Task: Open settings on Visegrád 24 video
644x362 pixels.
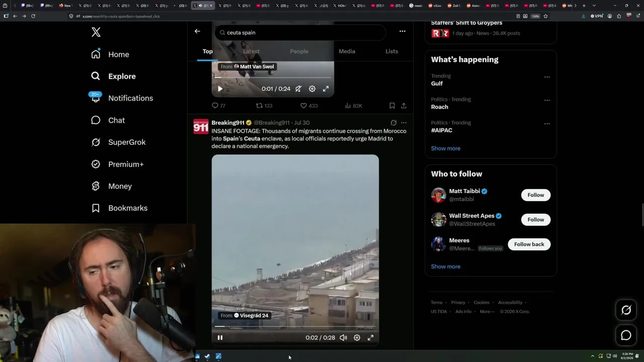Action: coord(357,338)
